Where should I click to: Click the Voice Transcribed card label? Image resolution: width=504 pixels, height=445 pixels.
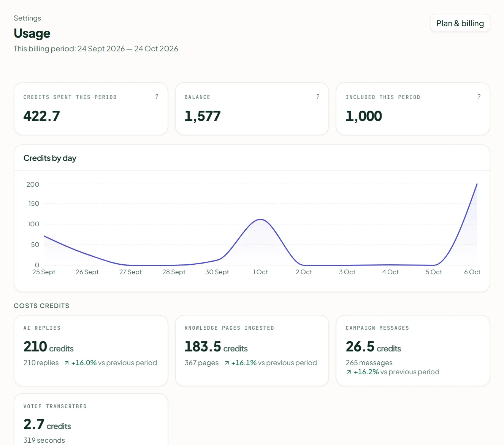(55, 406)
